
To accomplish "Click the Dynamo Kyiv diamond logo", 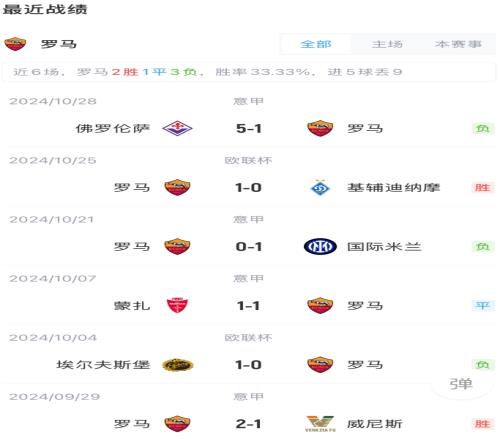I will [x=320, y=188].
